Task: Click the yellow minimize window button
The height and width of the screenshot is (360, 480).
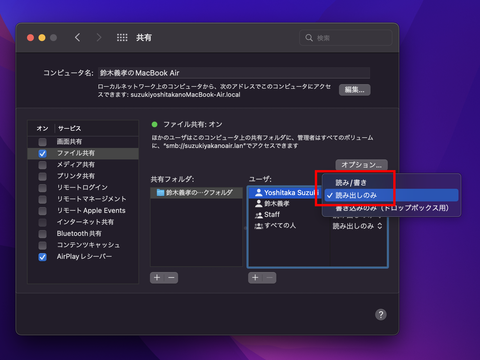Action: coord(42,38)
